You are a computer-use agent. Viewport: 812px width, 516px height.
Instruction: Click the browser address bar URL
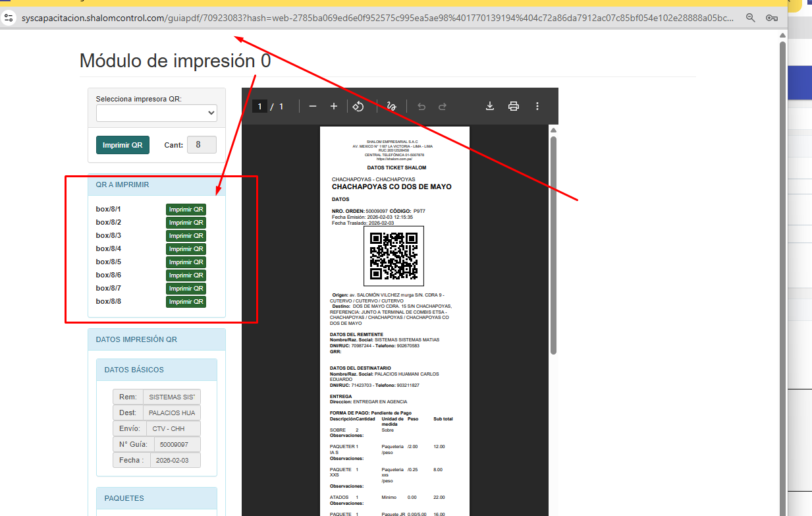[x=375, y=18]
